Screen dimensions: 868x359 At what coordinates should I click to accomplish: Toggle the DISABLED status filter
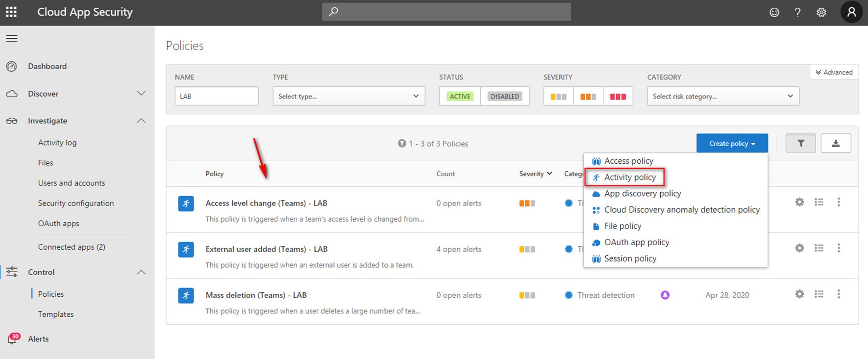tap(505, 96)
